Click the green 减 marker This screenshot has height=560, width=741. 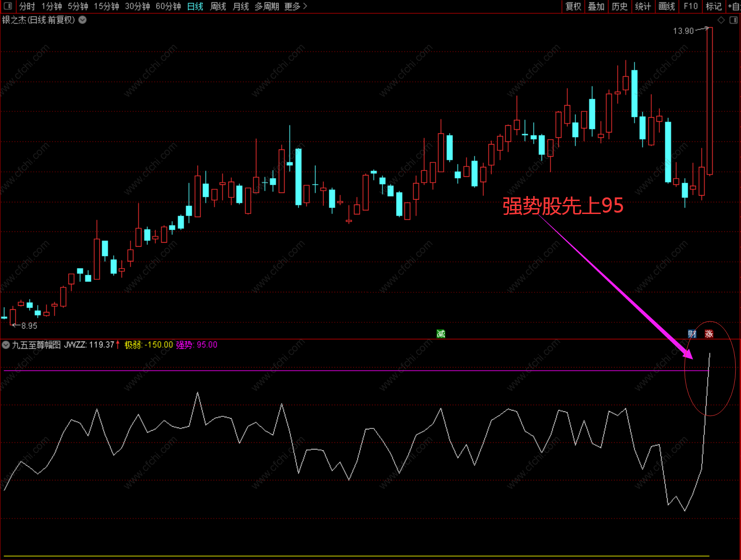pos(441,333)
